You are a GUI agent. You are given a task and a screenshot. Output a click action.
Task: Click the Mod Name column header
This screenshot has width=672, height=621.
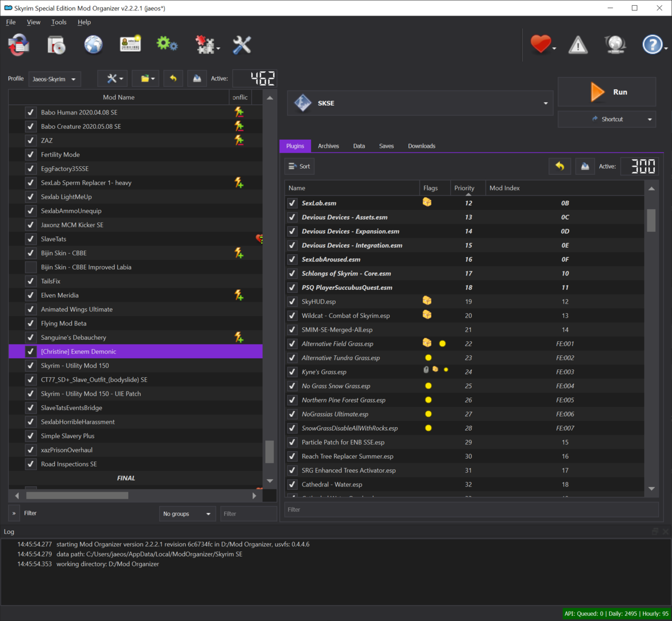[119, 97]
